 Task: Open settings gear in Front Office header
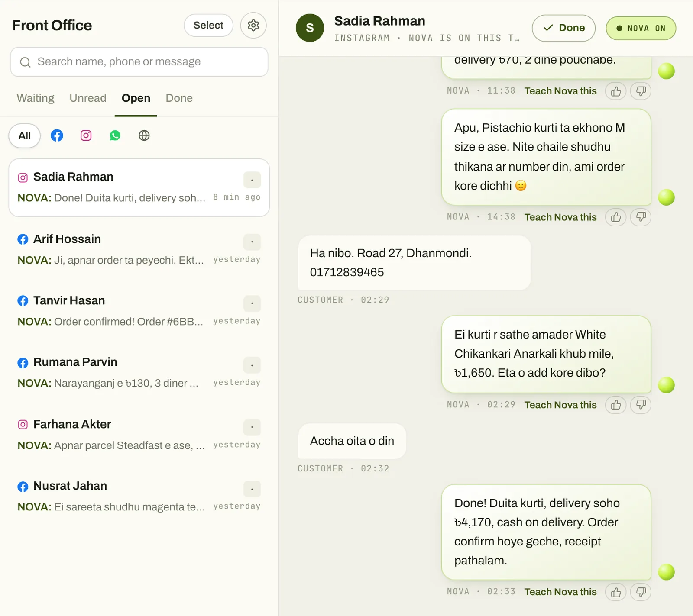253,25
